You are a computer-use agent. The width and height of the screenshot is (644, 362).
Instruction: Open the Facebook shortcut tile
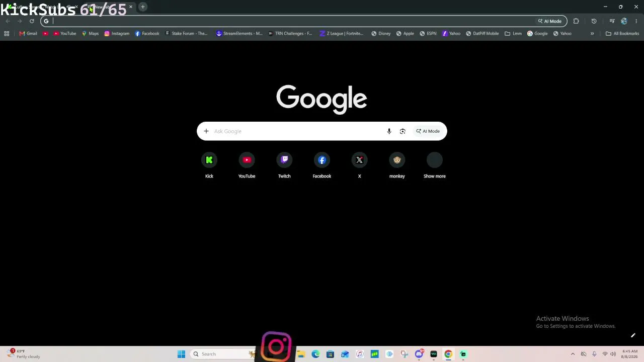pos(322,166)
